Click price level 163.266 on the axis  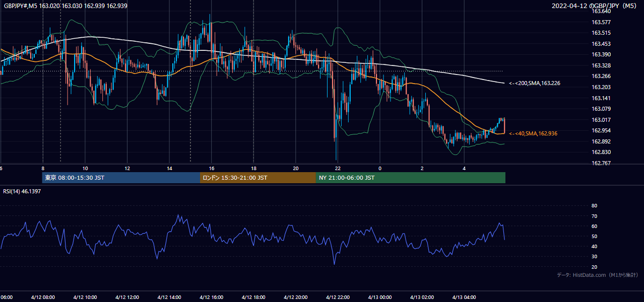(x=601, y=77)
